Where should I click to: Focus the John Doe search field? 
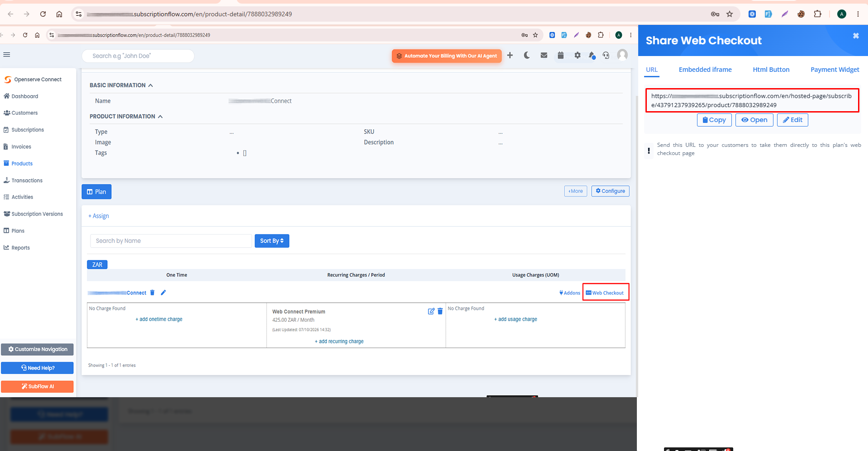[138, 56]
